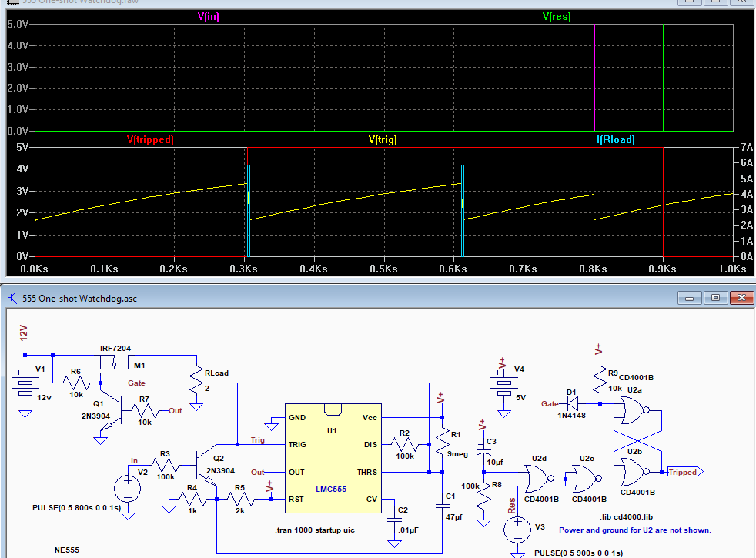This screenshot has height=558, width=756.
Task: Click the In net label at R3
Action: tap(134, 461)
